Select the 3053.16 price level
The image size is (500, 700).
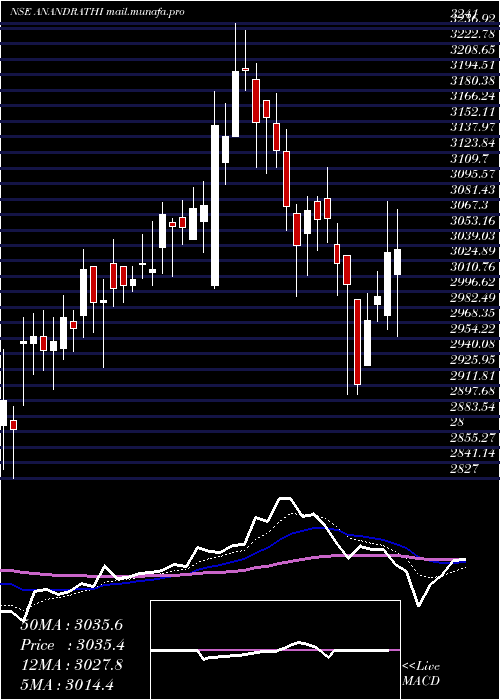473,221
